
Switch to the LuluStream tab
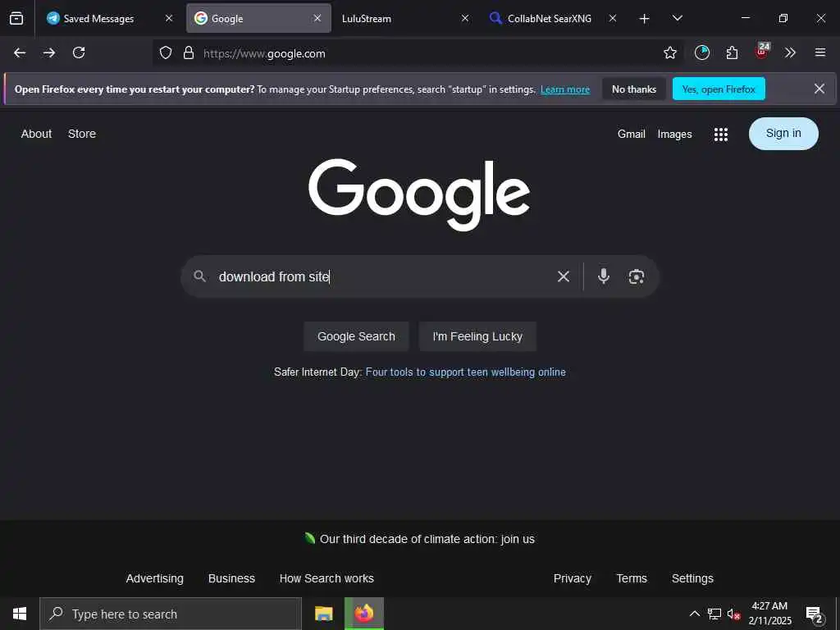404,18
